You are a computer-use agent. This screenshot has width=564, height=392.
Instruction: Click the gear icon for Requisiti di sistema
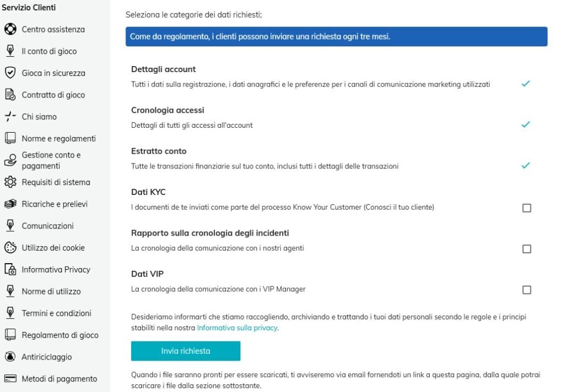[x=10, y=182]
